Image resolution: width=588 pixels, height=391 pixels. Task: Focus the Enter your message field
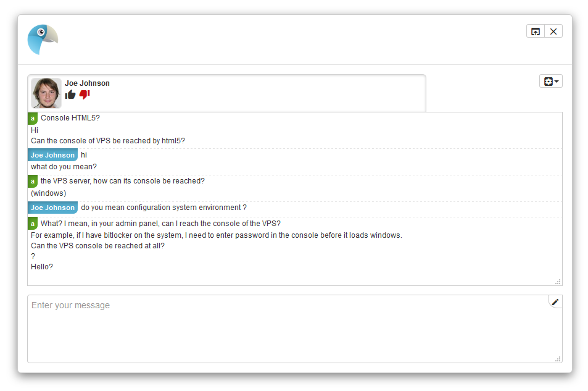295,329
